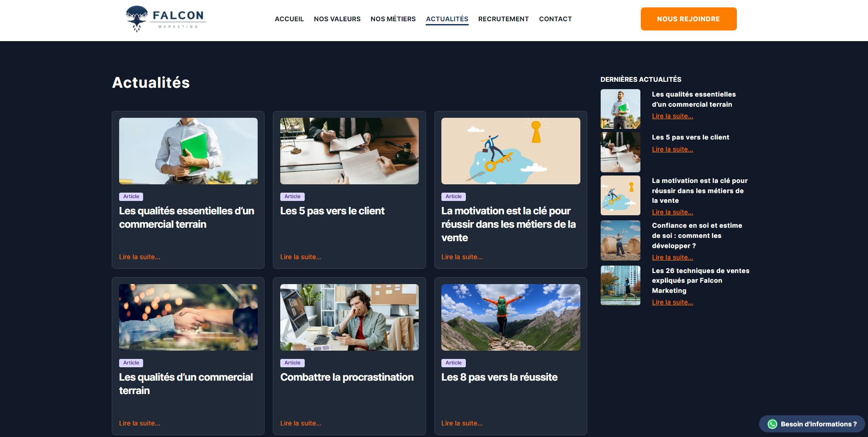Viewport: 868px width, 437px height.
Task: Click the Falcon Marketing logo
Action: pos(165,19)
